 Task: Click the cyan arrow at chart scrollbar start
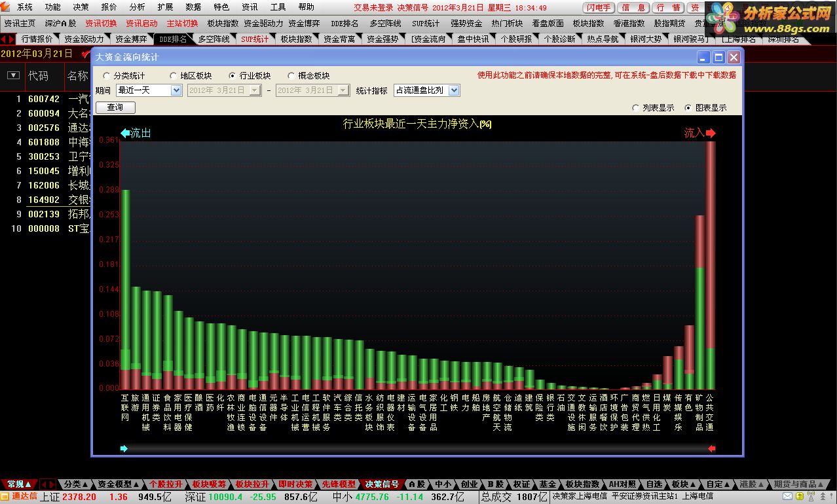coord(124,448)
